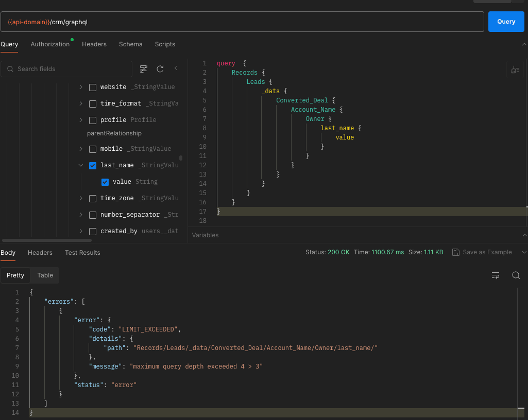This screenshot has width=528, height=420.
Task: Click the Records line in query editor
Action: pos(248,73)
